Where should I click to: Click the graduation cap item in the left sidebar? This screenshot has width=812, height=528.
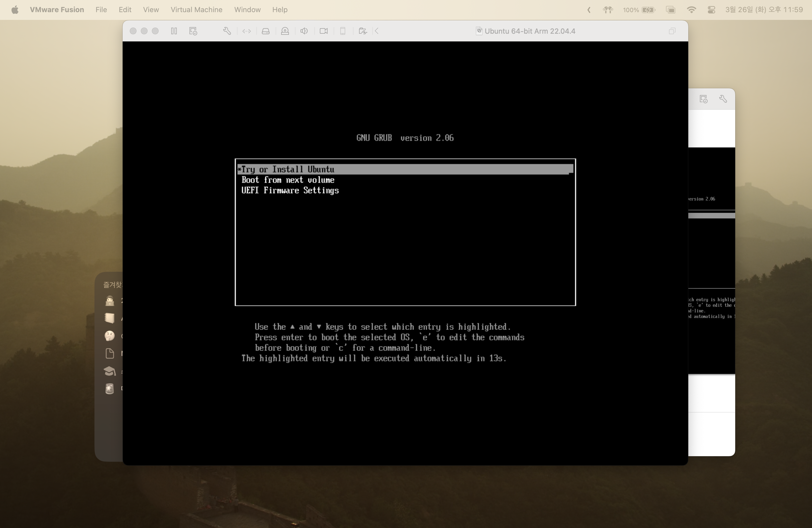click(110, 371)
